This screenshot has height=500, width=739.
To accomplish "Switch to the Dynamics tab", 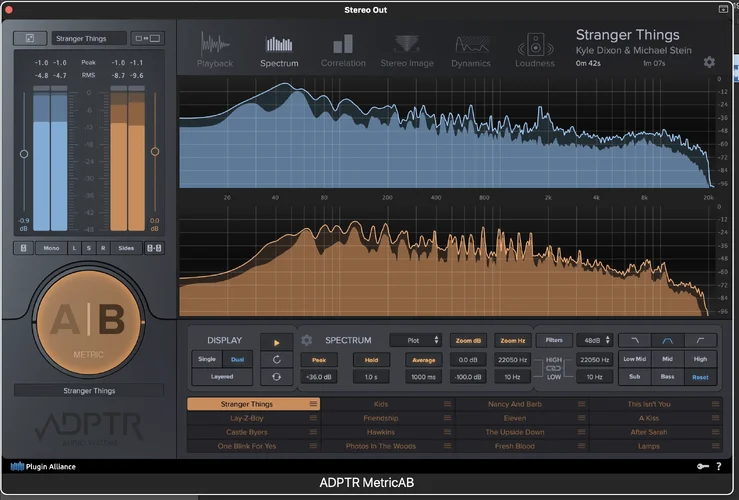I will tap(471, 50).
